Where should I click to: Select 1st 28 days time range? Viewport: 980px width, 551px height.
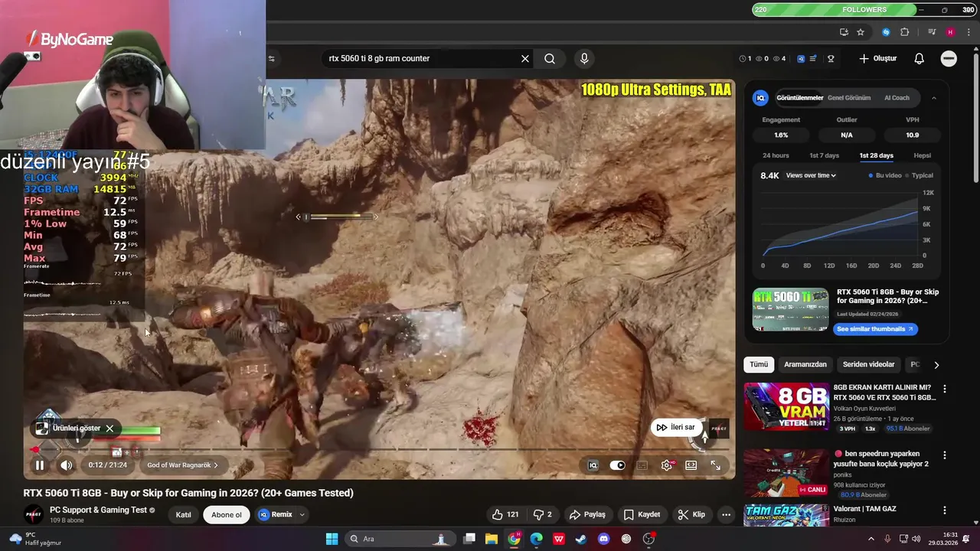coord(876,155)
